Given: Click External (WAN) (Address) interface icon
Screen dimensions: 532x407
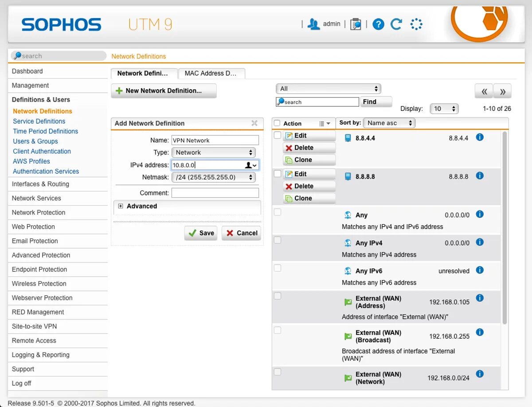Looking at the screenshot, I should click(348, 302).
